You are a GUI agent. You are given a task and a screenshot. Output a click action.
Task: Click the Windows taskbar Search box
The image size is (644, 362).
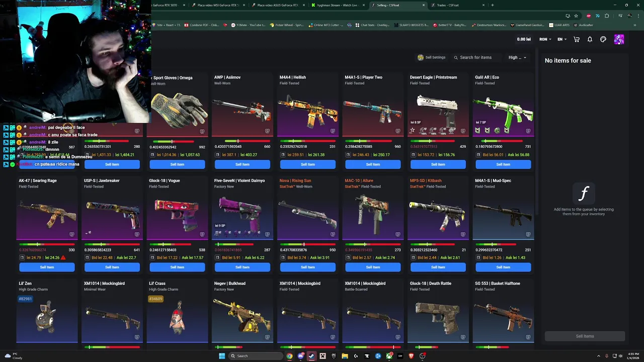coord(255,356)
